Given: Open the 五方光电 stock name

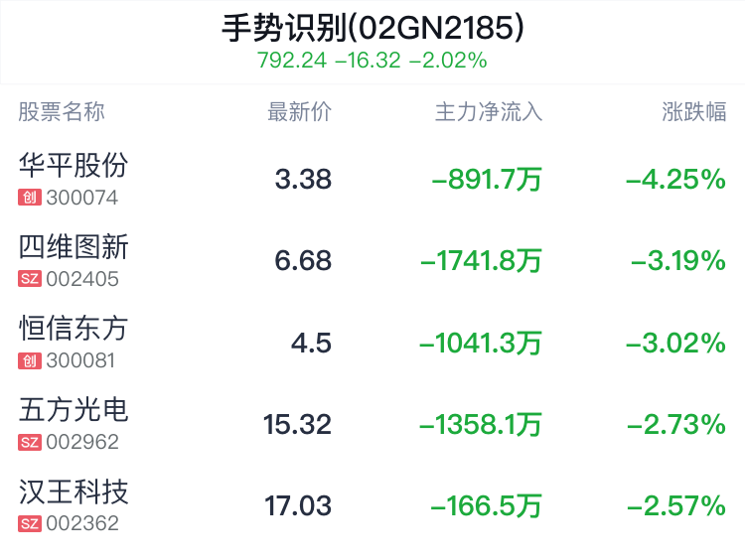Looking at the screenshot, I should (74, 410).
